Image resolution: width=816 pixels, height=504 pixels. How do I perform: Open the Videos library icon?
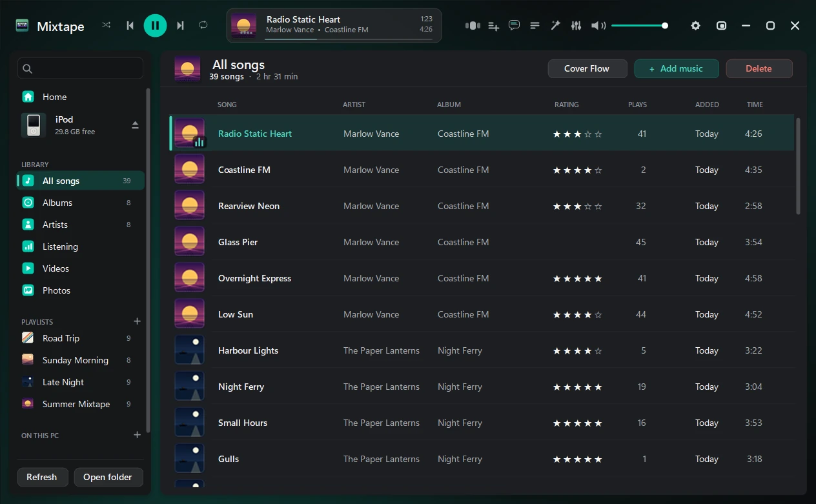click(28, 268)
